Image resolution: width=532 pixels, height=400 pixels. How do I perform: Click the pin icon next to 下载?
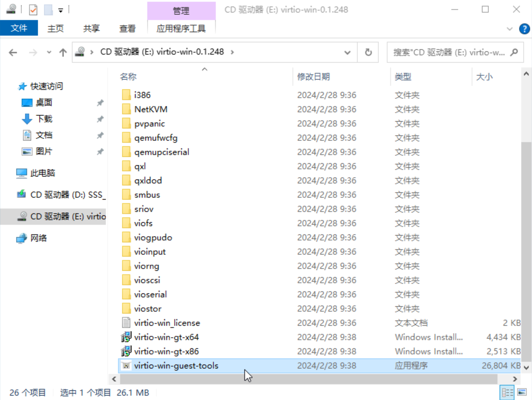pyautogui.click(x=100, y=119)
